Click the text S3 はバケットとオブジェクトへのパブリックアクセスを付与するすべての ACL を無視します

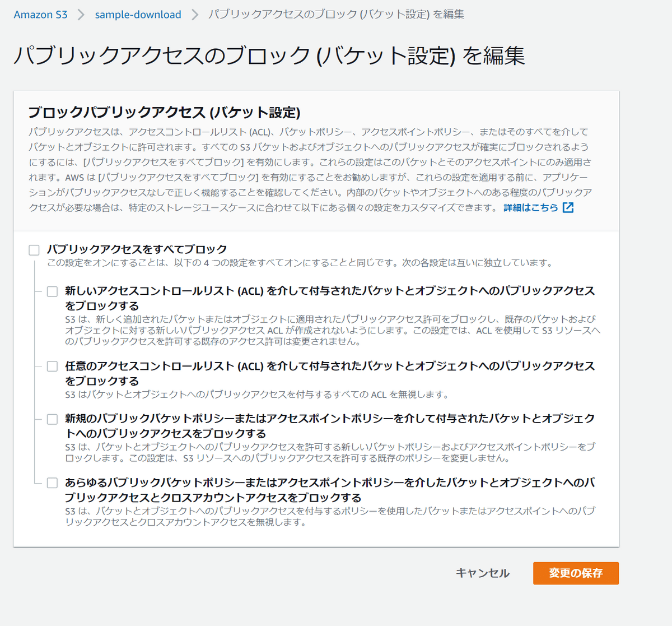257,395
